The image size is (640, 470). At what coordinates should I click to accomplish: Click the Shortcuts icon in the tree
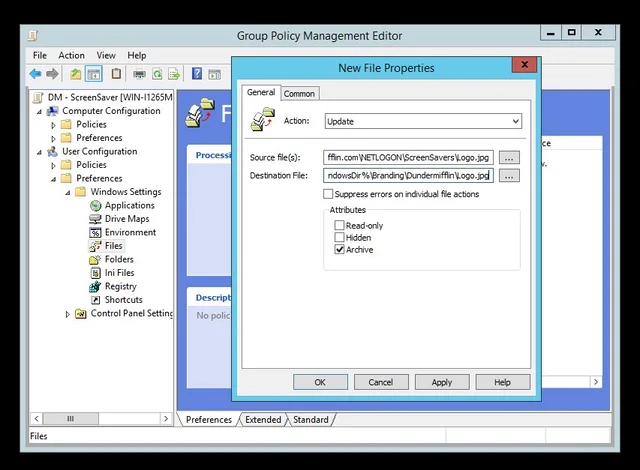[96, 300]
